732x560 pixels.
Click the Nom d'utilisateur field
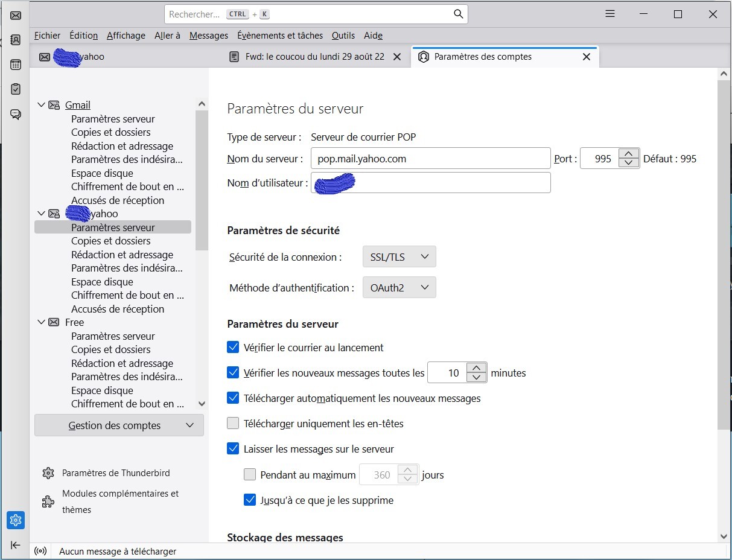pos(431,183)
